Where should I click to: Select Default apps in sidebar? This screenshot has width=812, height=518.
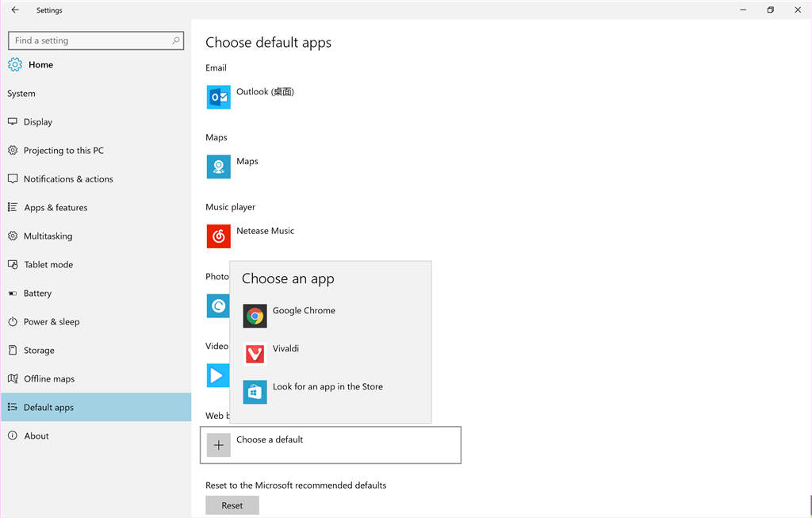click(x=96, y=407)
